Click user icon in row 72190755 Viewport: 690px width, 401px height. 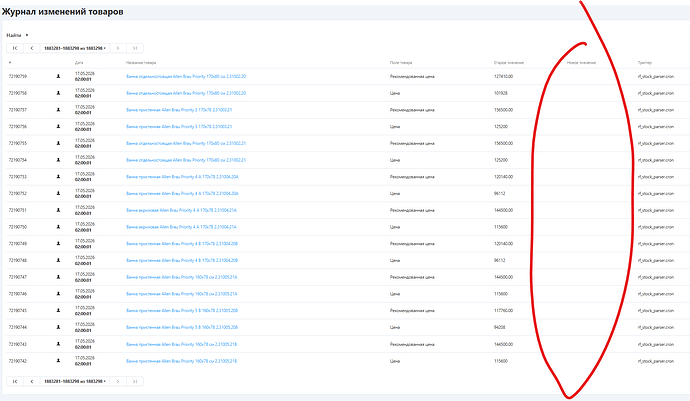[58, 143]
